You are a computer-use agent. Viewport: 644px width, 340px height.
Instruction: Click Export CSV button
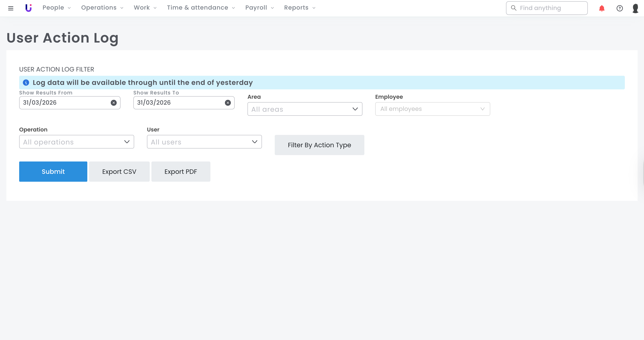point(119,172)
